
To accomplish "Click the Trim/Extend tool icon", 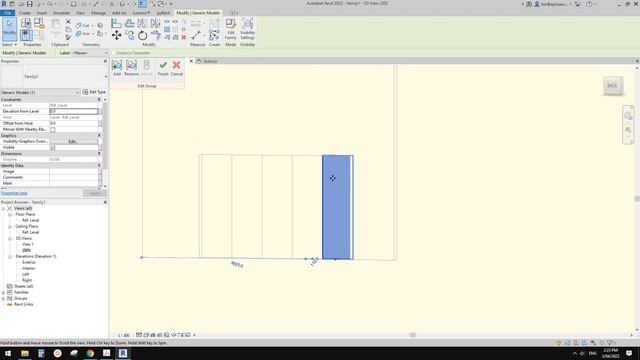I will (156, 36).
